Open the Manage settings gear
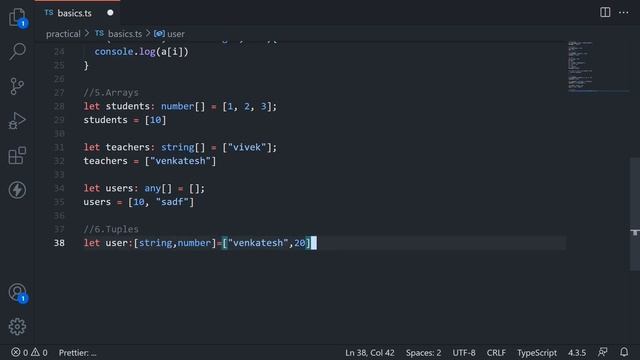Viewport: 640px width, 360px height. 17,327
